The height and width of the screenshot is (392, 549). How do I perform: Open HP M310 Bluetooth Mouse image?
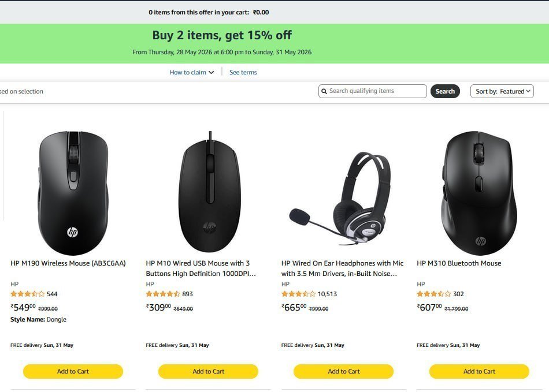(478, 193)
